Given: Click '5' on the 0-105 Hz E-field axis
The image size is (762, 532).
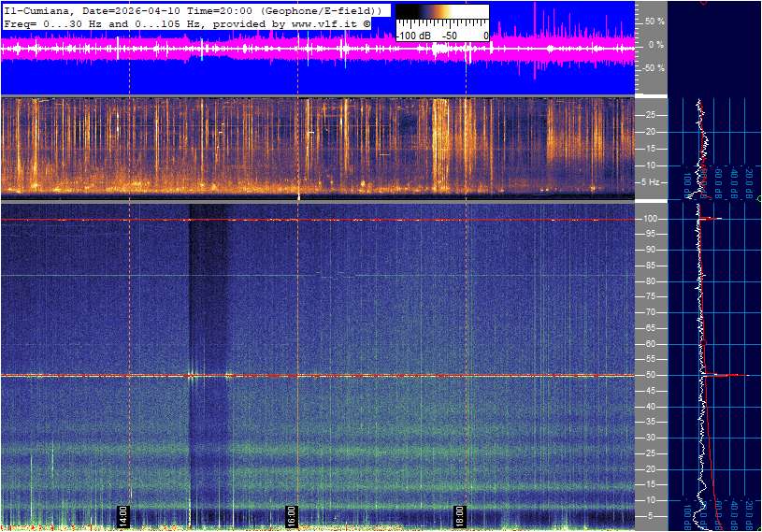Looking at the screenshot, I should click(x=653, y=516).
